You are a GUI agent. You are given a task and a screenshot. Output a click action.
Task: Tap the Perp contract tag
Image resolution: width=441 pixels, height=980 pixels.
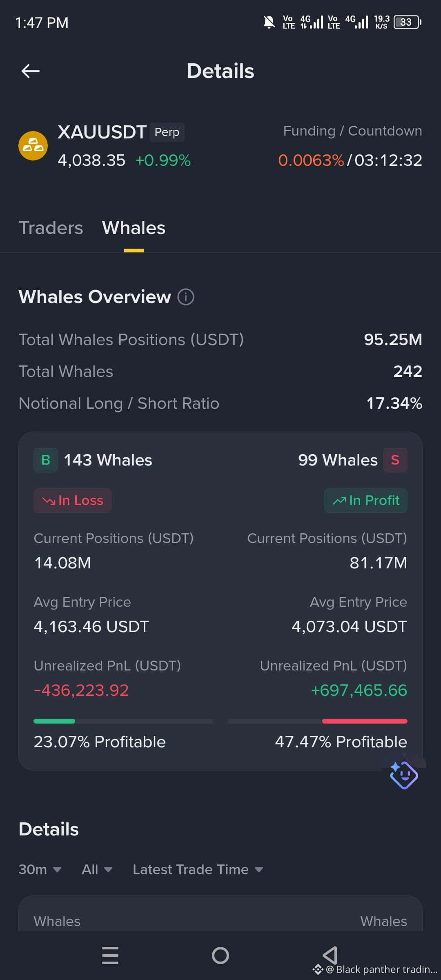point(167,132)
